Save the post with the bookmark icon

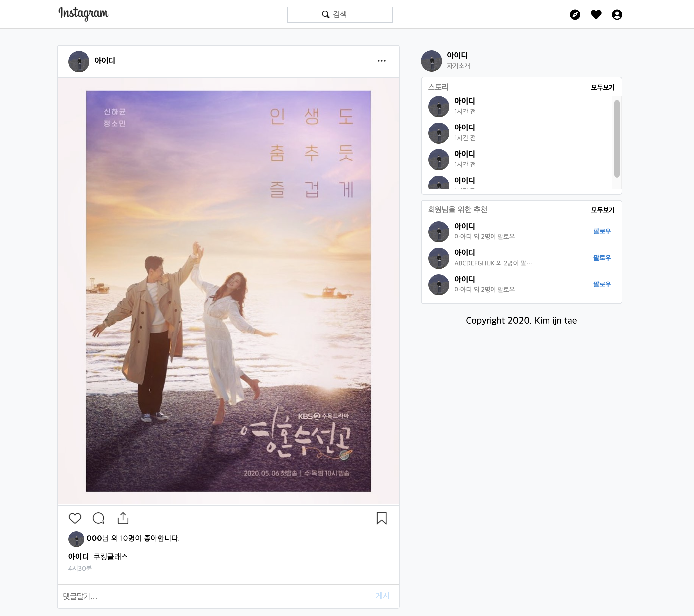point(381,518)
